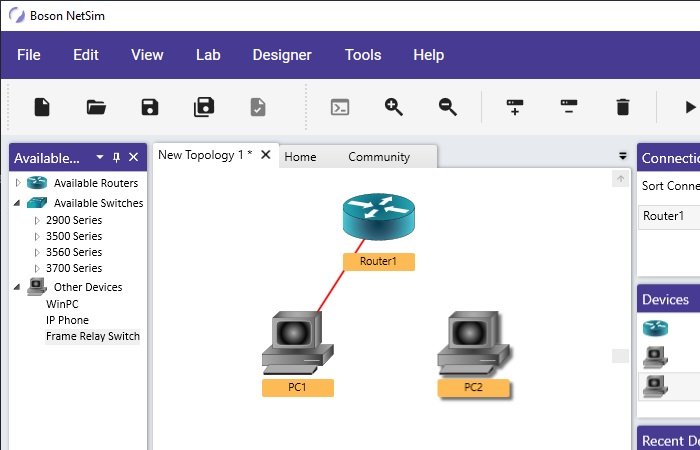Click the PC1 label on canvas
Screen dimensions: 700x450
pyautogui.click(x=298, y=388)
